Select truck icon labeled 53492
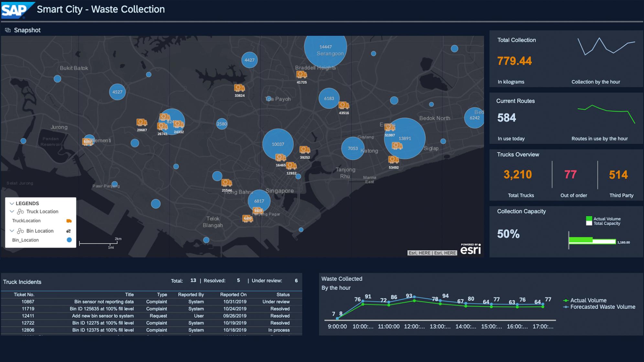Screen dimensions: 644x362 point(393,160)
